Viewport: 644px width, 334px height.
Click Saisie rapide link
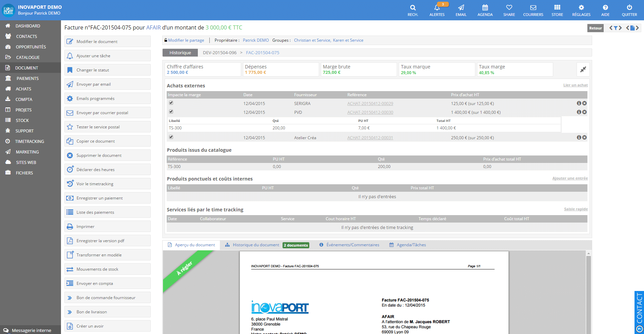point(576,209)
